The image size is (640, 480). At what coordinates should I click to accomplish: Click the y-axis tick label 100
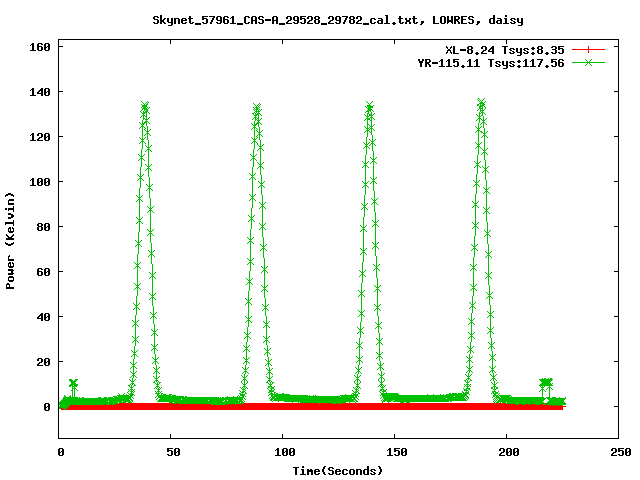point(40,182)
